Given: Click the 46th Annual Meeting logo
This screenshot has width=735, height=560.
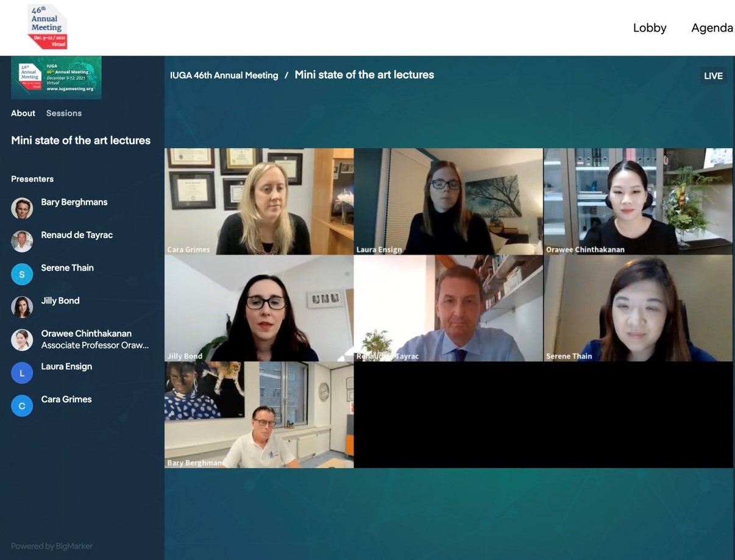Looking at the screenshot, I should [x=48, y=26].
